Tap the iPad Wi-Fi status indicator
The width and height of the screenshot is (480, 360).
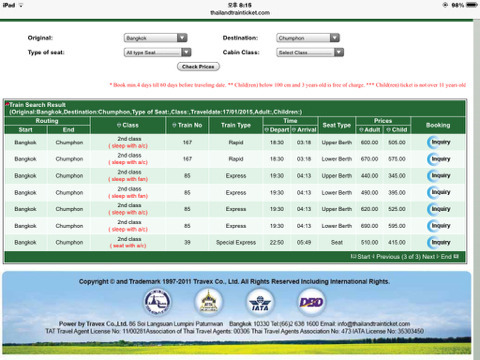[21, 5]
